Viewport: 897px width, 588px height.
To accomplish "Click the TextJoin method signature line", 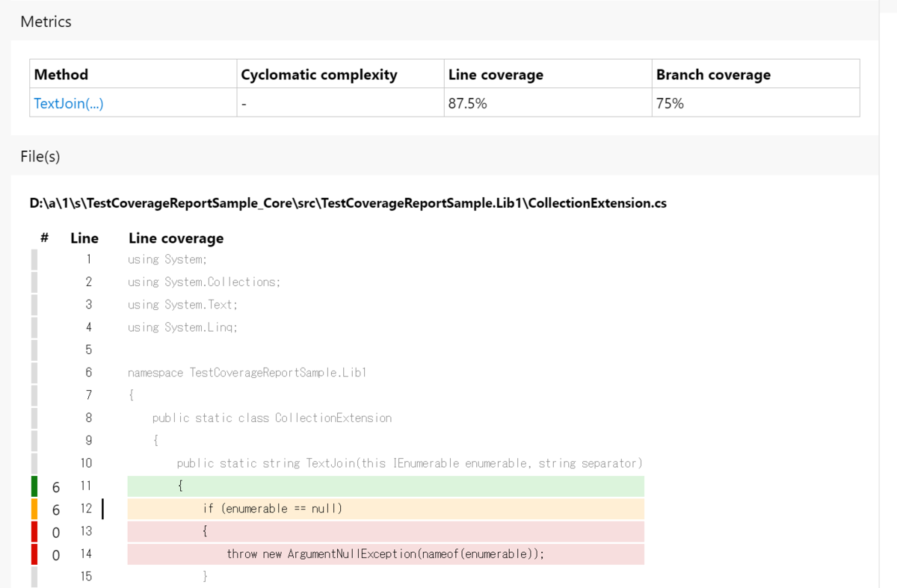I will (410, 463).
